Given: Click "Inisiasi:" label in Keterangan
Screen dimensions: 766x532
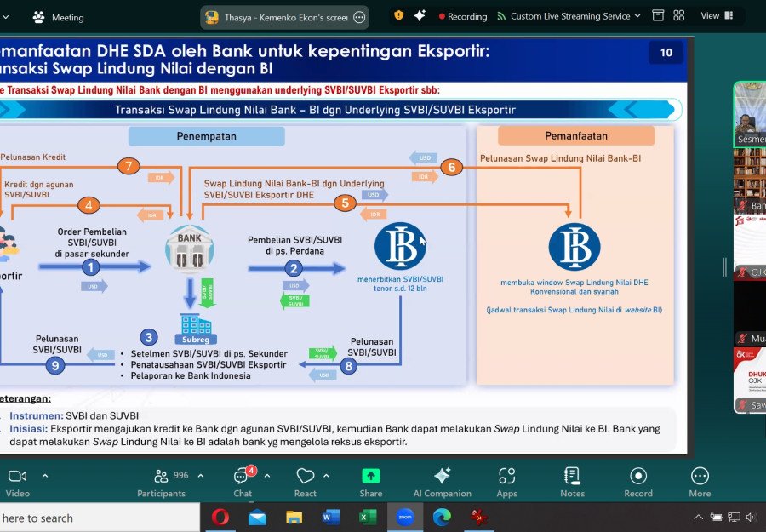Looking at the screenshot, I should [x=28, y=429].
